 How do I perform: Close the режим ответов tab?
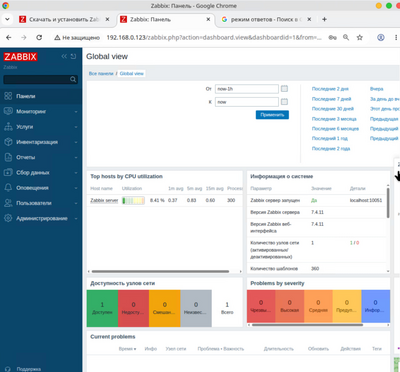[x=309, y=19]
